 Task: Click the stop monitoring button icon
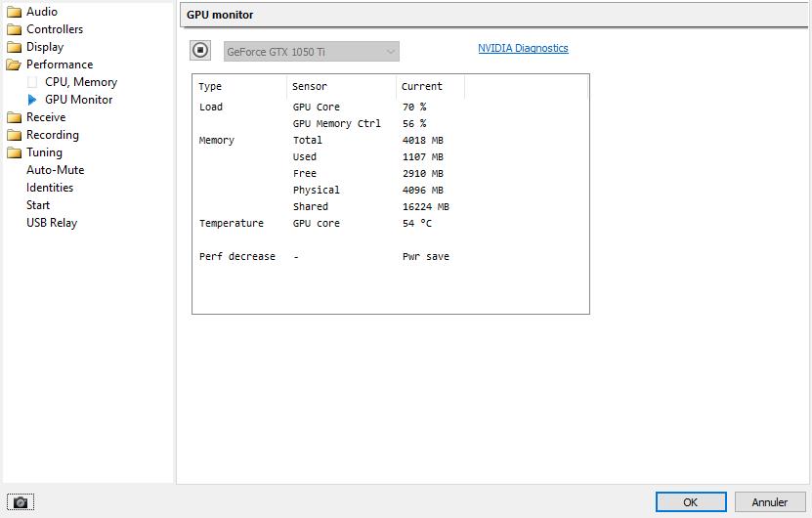[199, 50]
